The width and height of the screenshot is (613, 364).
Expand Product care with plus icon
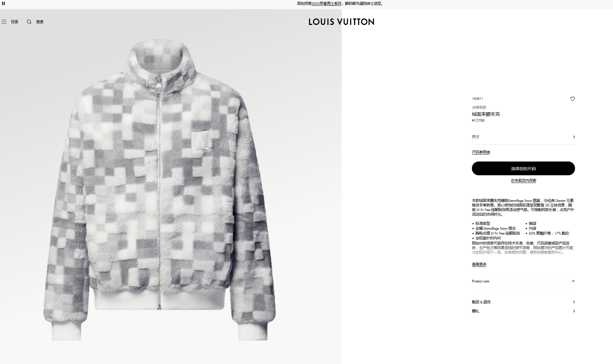pos(573,281)
